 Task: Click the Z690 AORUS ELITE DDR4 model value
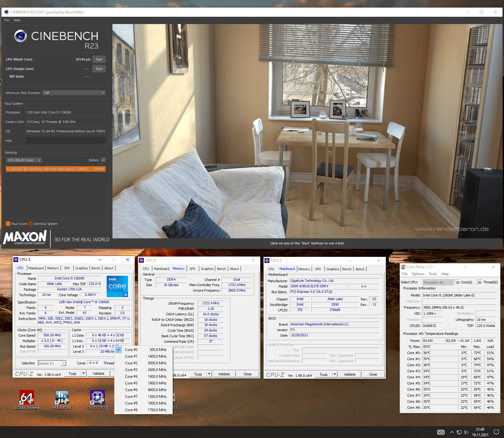pos(318,286)
